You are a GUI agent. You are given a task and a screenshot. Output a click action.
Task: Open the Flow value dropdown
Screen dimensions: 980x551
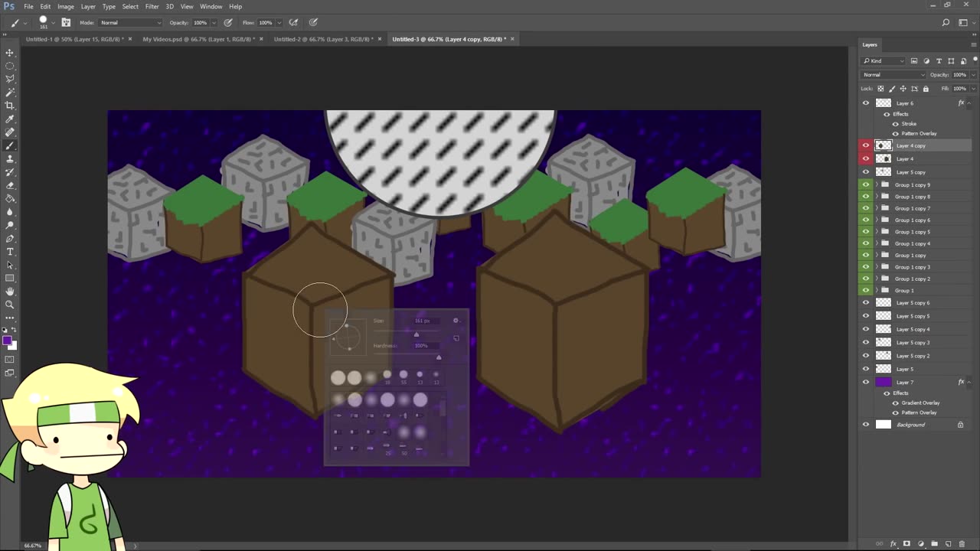(279, 23)
